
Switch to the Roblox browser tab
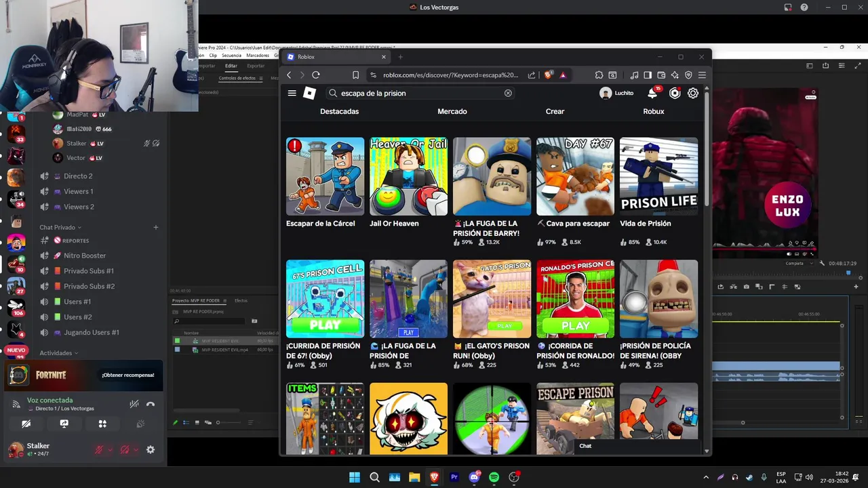tap(336, 57)
